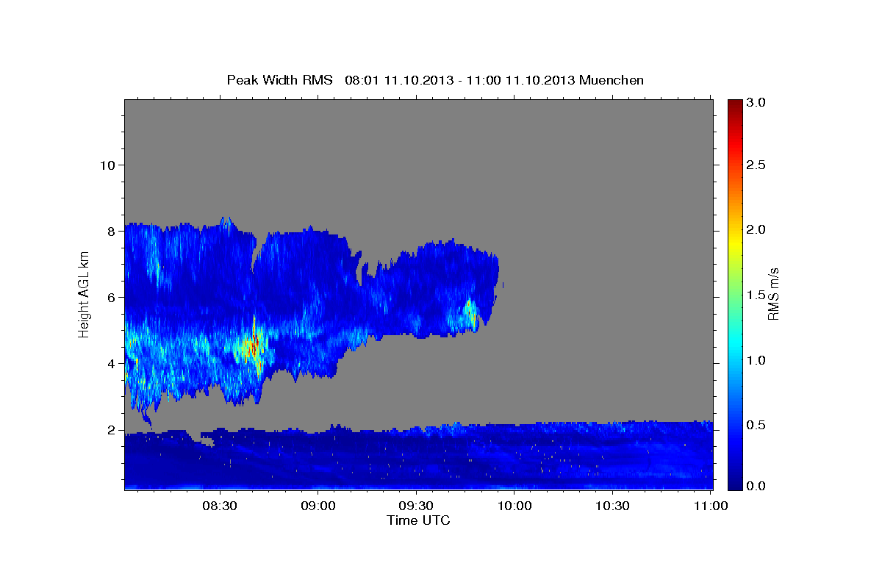The image size is (882, 588).
Task: Click the 'Height AGL km' axis title
Action: coord(85,294)
